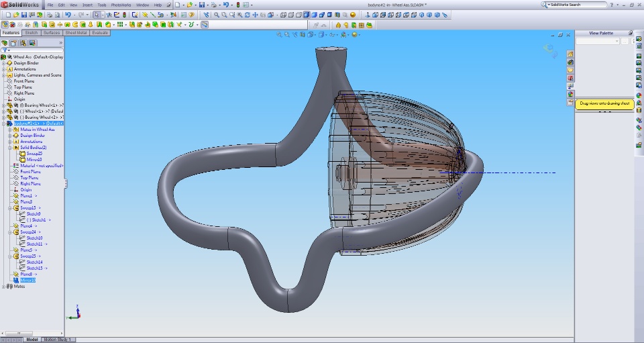Collapse the bodyno#2<1> component node
The width and height of the screenshot is (644, 343).
[4, 124]
